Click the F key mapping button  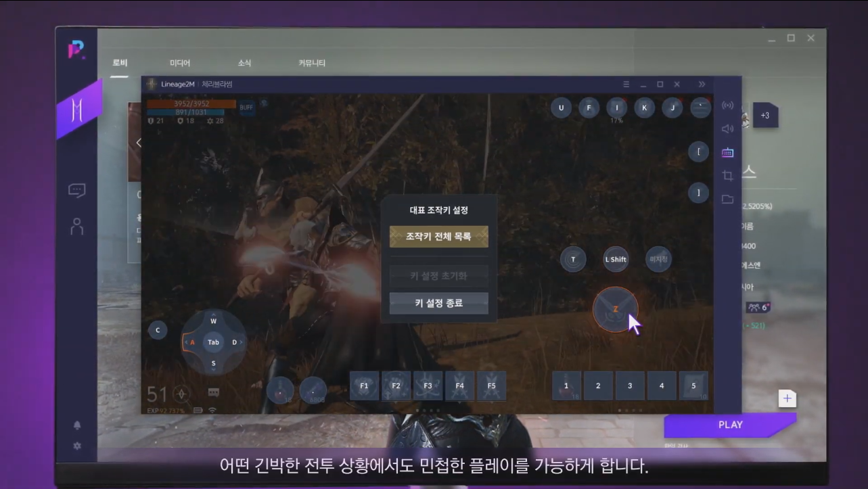pos(589,108)
